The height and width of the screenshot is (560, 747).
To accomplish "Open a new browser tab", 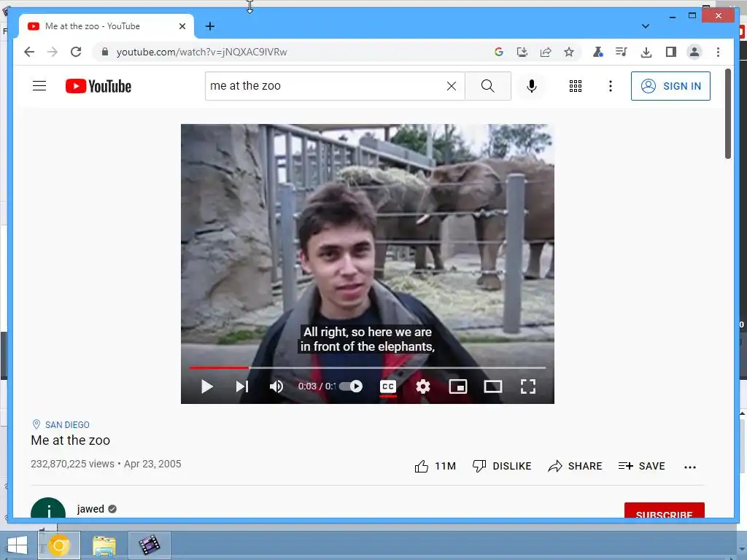I will (x=210, y=26).
